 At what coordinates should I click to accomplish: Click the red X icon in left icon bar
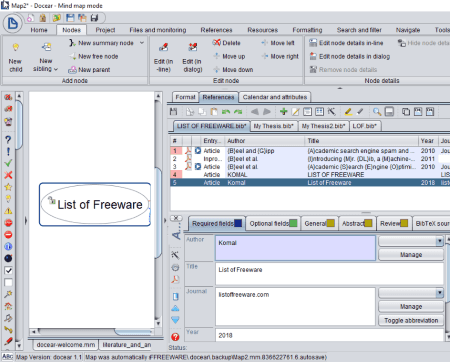pos(8,175)
